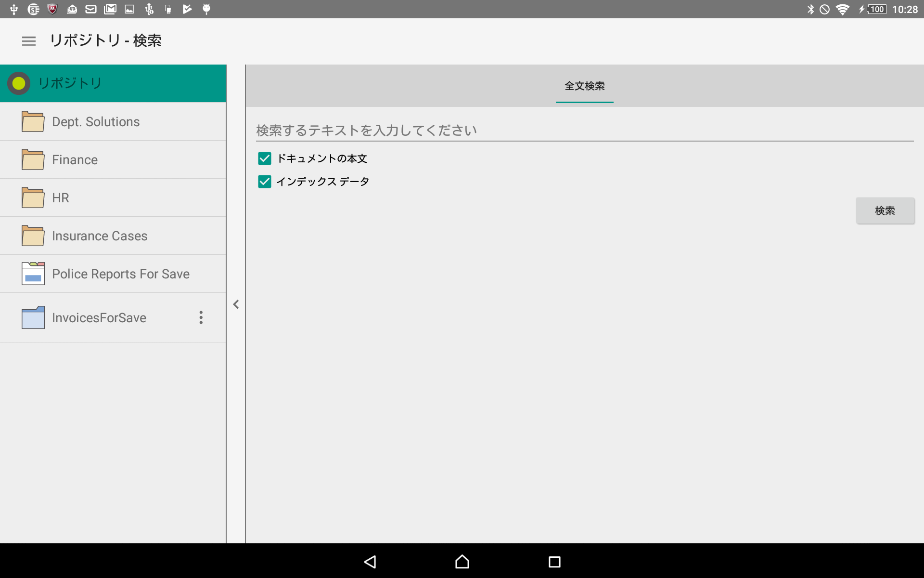Tap the envelope mail status icon
The width and height of the screenshot is (924, 578).
91,9
